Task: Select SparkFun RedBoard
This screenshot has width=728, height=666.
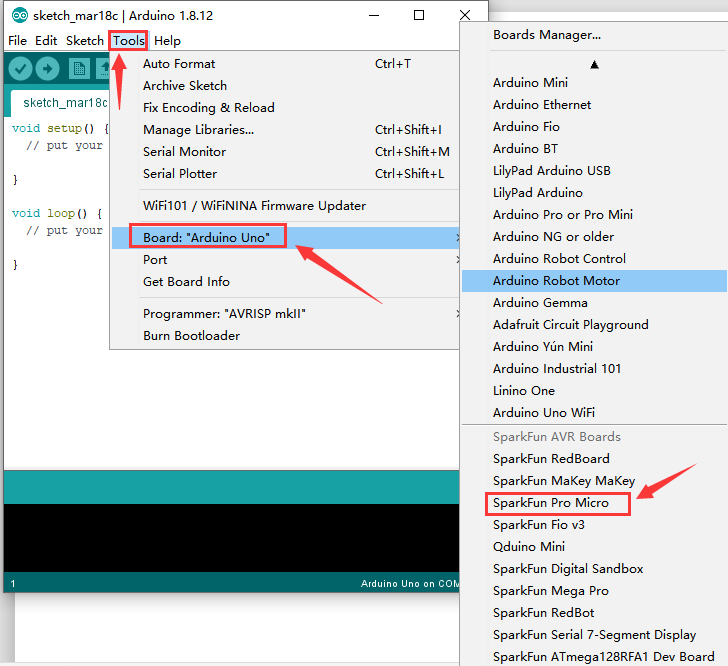Action: (x=594, y=458)
